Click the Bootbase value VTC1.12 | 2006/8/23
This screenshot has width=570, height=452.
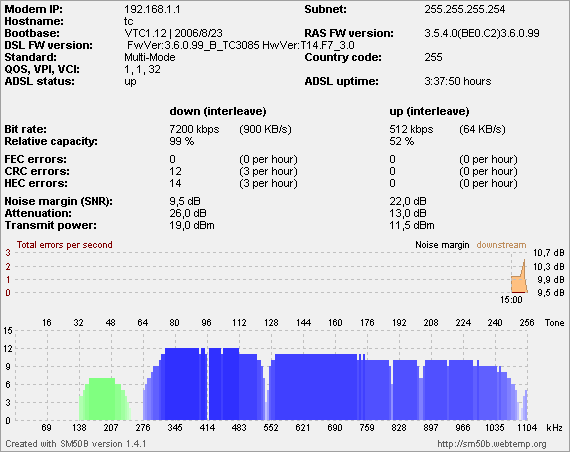[173, 33]
